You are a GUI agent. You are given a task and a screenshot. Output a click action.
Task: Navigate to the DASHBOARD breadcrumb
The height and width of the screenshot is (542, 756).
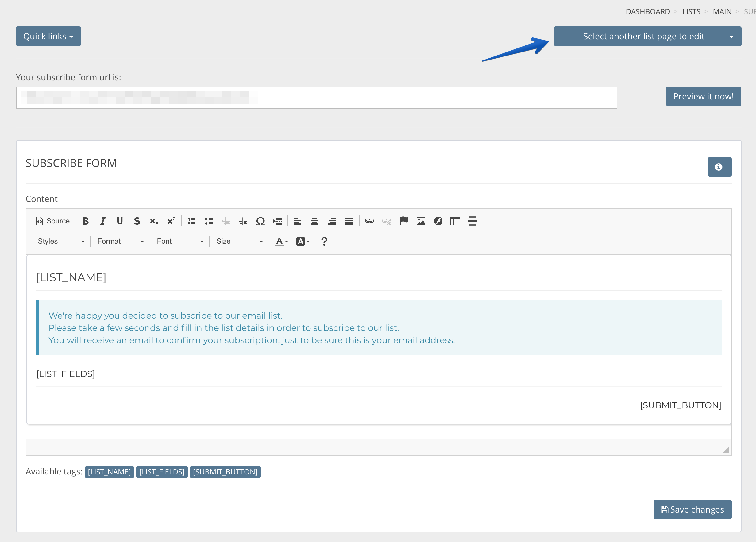648,11
